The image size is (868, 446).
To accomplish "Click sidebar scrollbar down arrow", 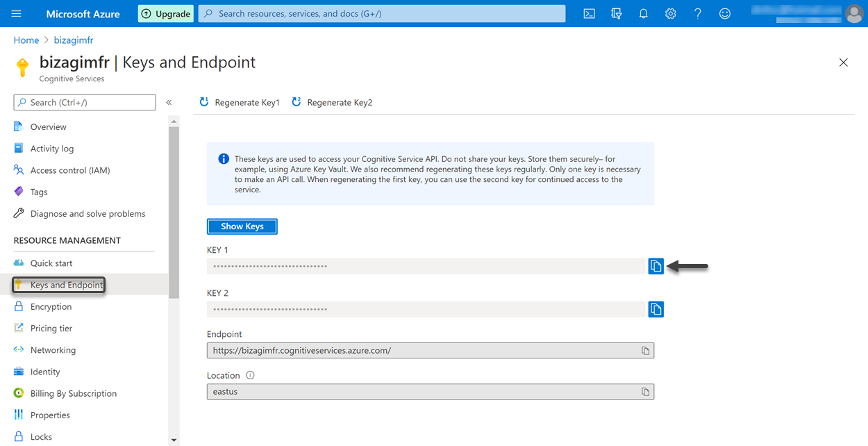I will (174, 440).
